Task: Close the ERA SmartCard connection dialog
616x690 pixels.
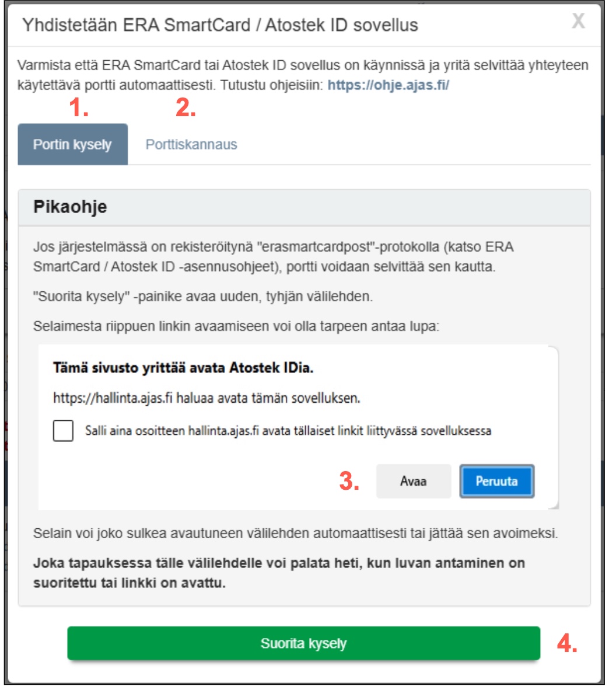Action: pyautogui.click(x=577, y=22)
